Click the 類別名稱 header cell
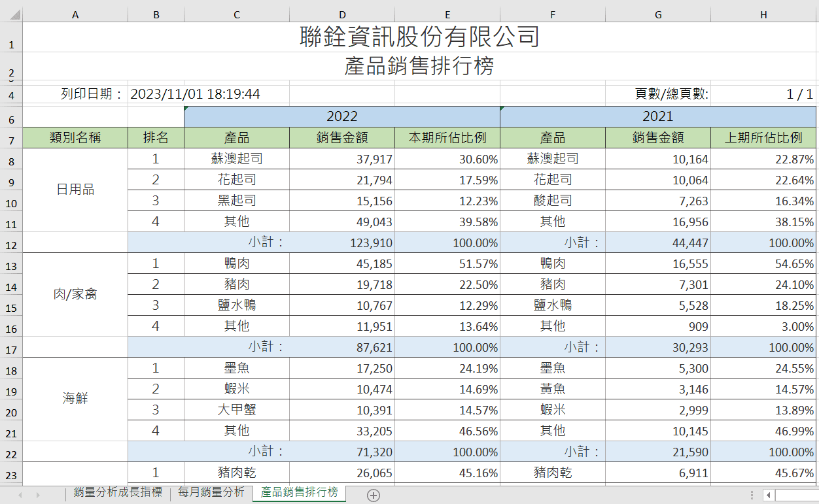The image size is (819, 504). pyautogui.click(x=75, y=138)
